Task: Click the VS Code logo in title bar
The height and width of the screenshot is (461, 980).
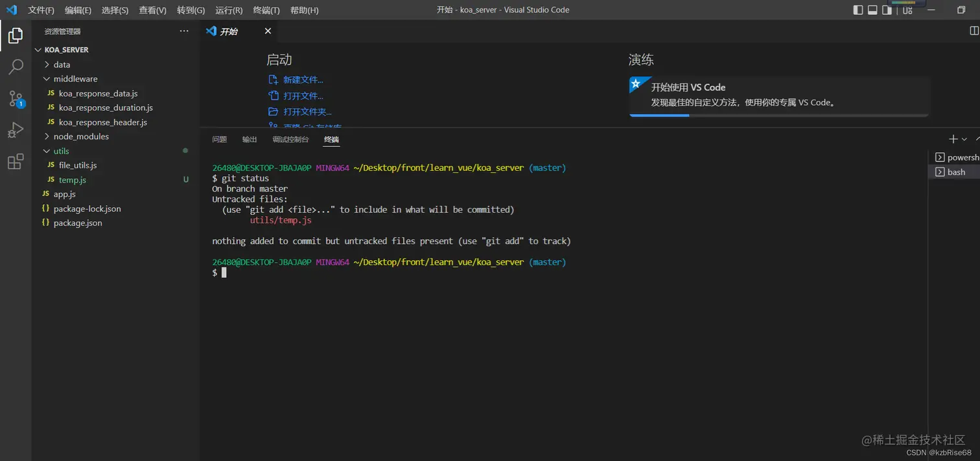Action: pos(11,10)
